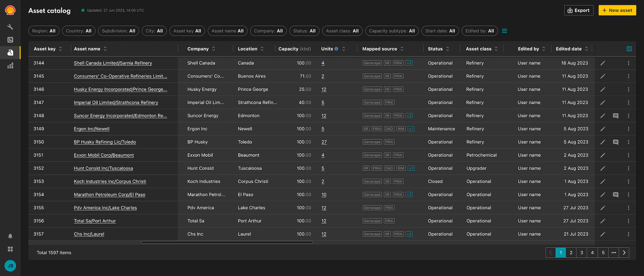Sort by Units column
644x276 pixels.
pyautogui.click(x=343, y=49)
